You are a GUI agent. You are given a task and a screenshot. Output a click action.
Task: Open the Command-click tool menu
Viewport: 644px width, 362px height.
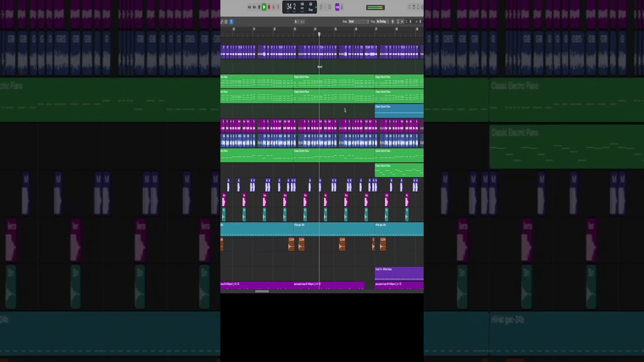[x=302, y=22]
